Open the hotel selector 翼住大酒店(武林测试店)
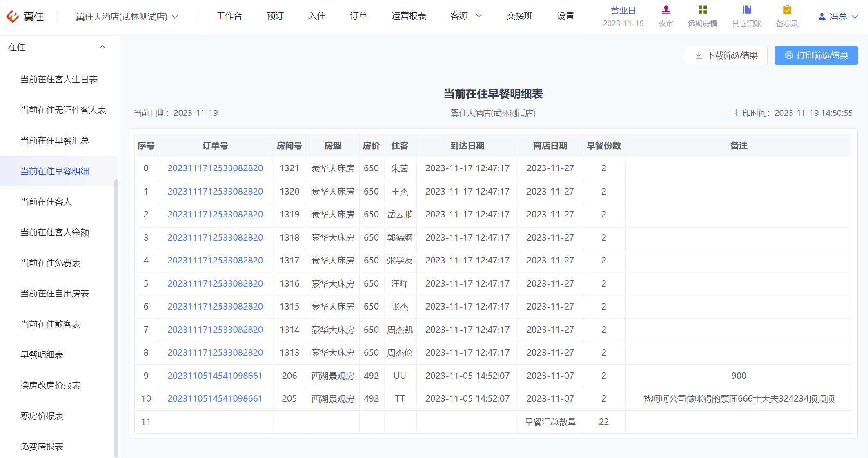Viewport: 868px width, 458px height. pos(127,17)
